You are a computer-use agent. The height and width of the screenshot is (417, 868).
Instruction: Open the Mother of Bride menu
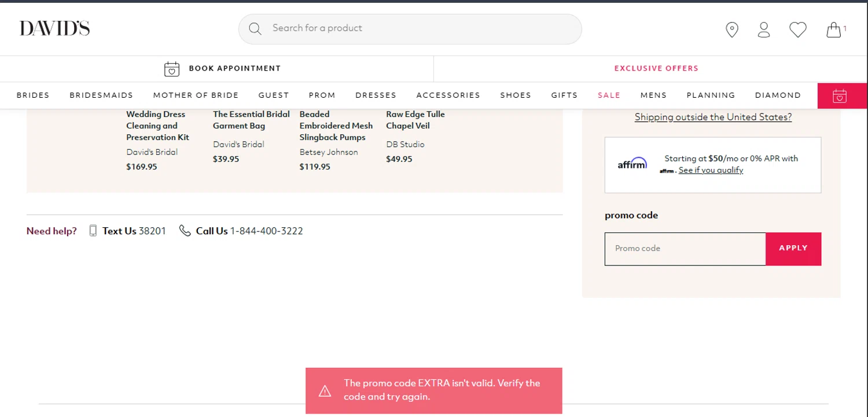point(196,95)
